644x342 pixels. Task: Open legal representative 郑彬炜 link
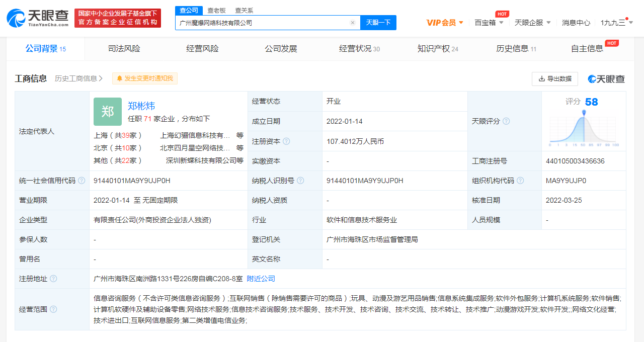tap(141, 106)
